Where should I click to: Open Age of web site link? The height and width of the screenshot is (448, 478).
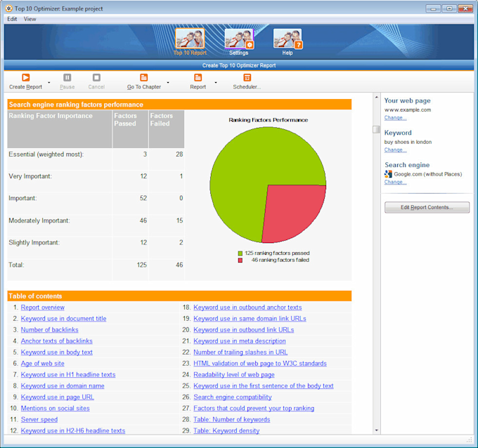click(x=43, y=363)
